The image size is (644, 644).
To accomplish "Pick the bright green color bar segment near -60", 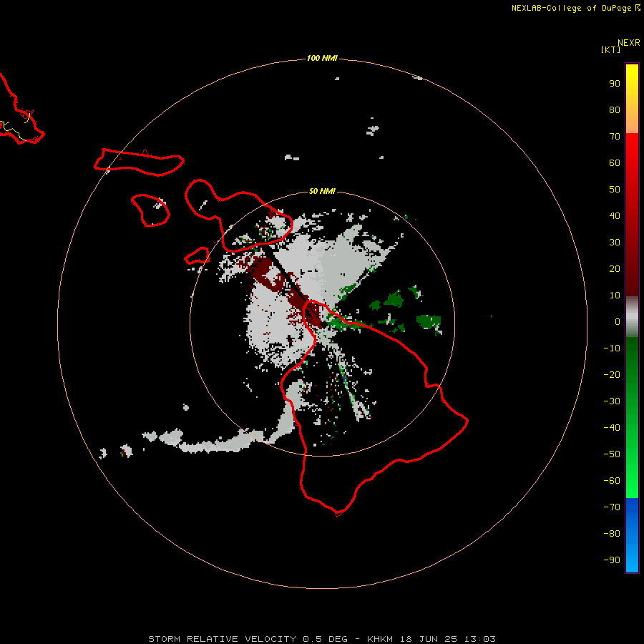I will (632, 481).
